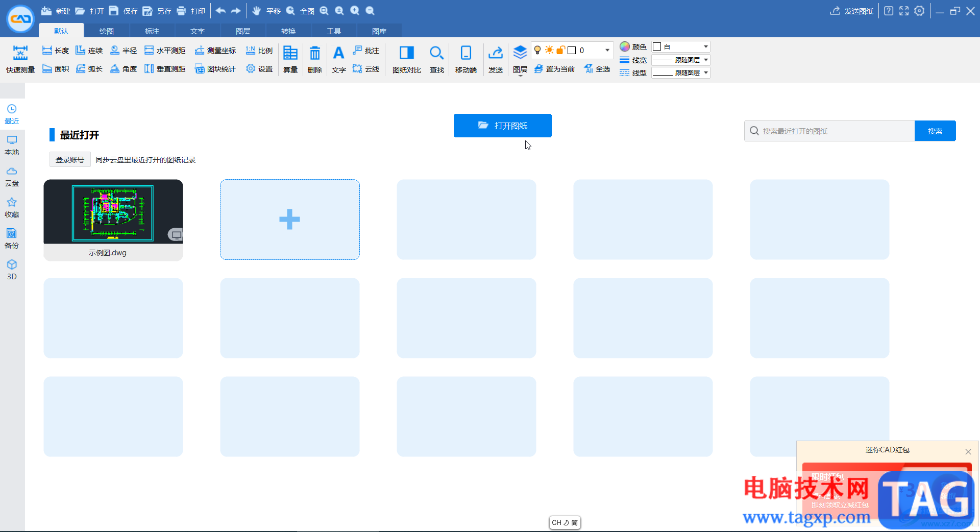Focus the recent drawings search field

(x=829, y=131)
